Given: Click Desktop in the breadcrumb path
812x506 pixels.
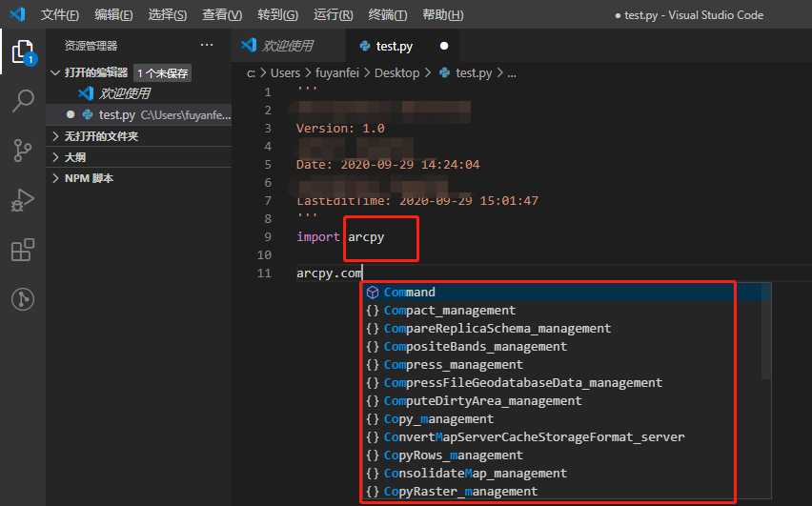Looking at the screenshot, I should tap(396, 73).
